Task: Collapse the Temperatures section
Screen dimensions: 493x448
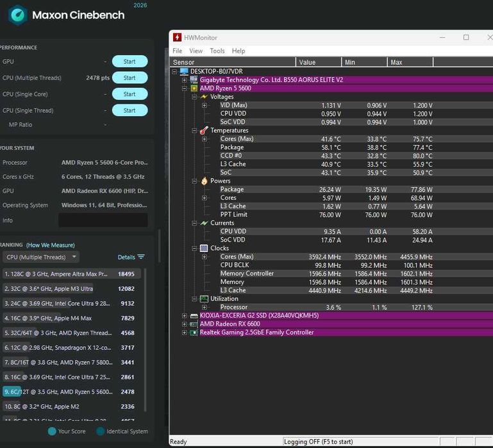Action: 194,131
